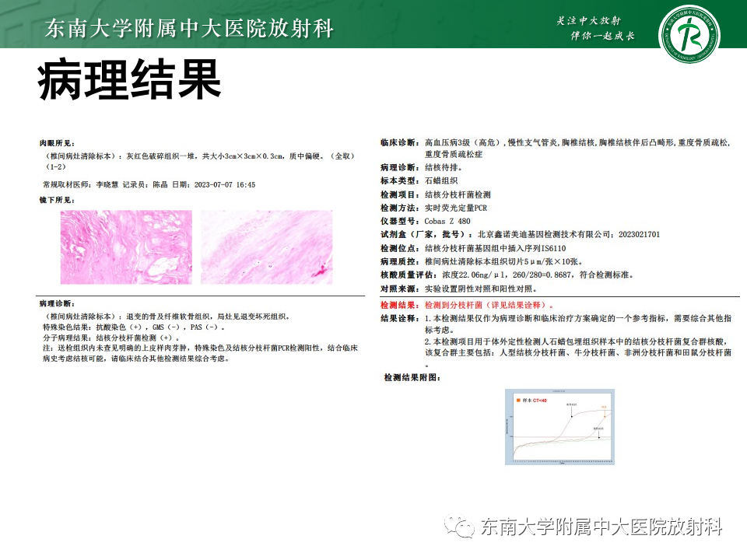
Task: Click the '镜下所见:' heading
Action: pyautogui.click(x=57, y=200)
